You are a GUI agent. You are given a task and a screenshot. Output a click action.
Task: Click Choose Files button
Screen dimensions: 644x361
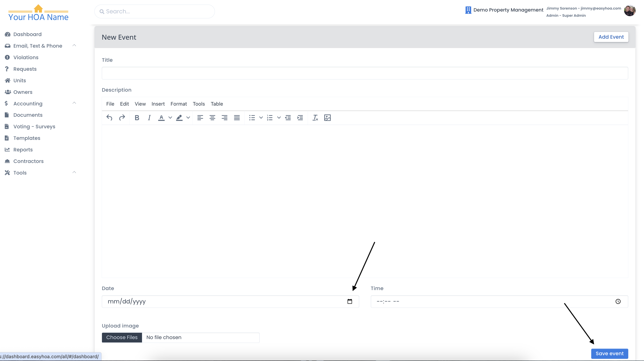(x=122, y=337)
